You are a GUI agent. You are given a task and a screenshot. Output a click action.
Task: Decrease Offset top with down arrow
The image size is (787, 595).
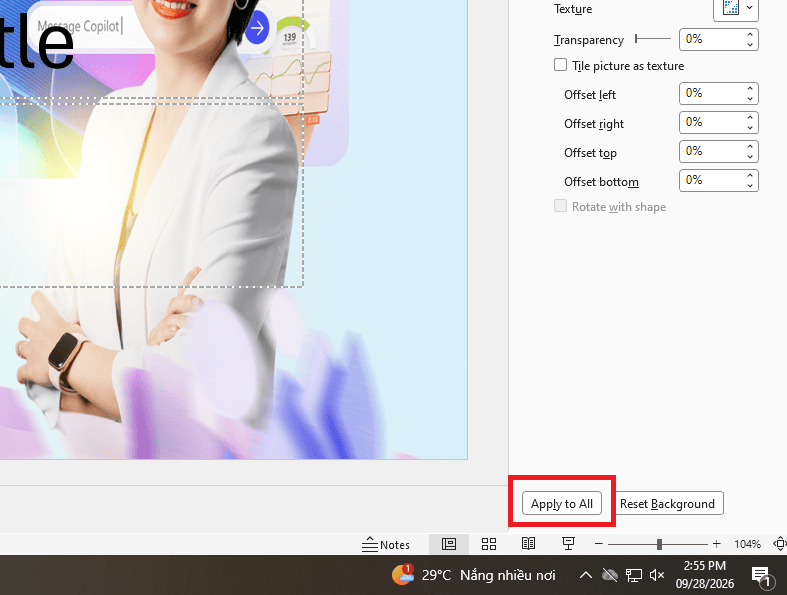750,157
